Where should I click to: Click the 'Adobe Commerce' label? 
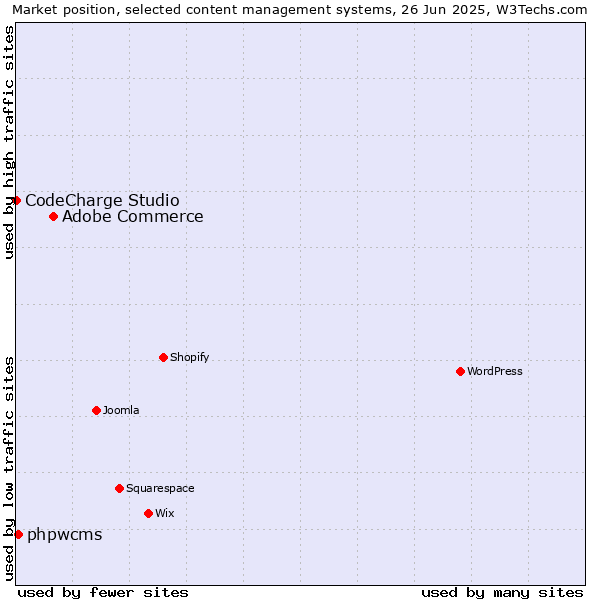point(133,217)
